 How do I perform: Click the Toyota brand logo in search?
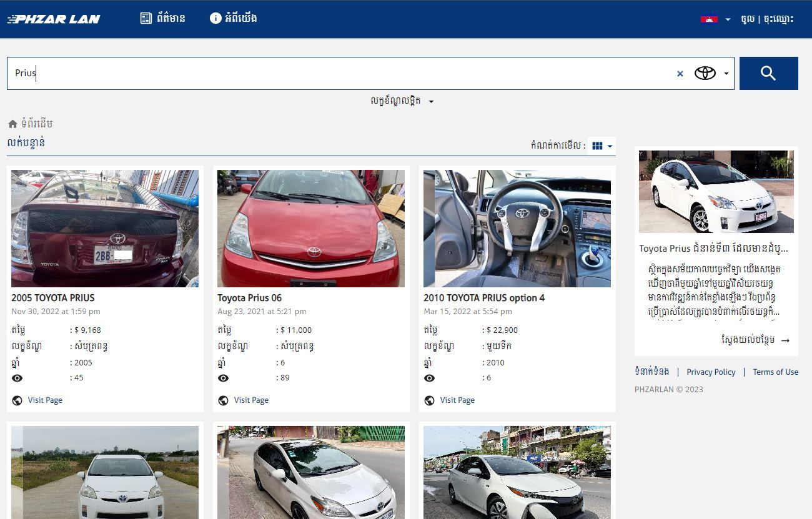coord(705,73)
